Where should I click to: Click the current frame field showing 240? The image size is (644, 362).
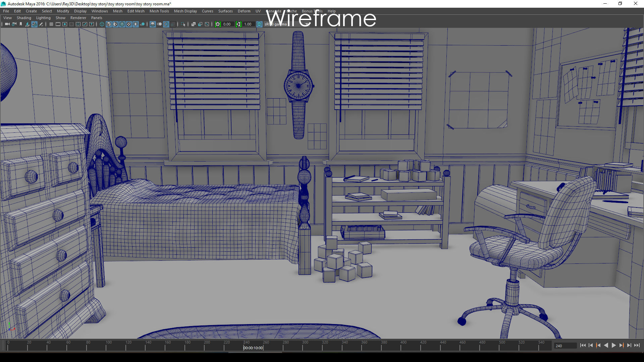tap(565, 346)
